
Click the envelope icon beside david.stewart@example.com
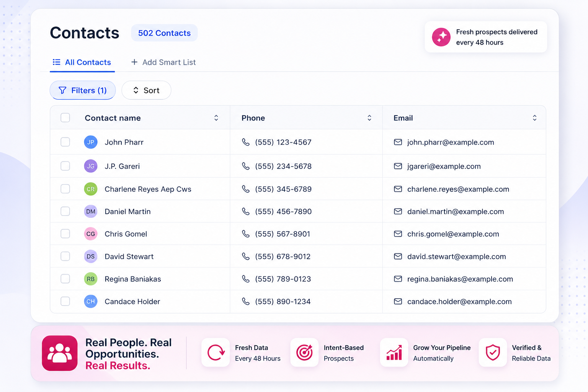click(398, 256)
